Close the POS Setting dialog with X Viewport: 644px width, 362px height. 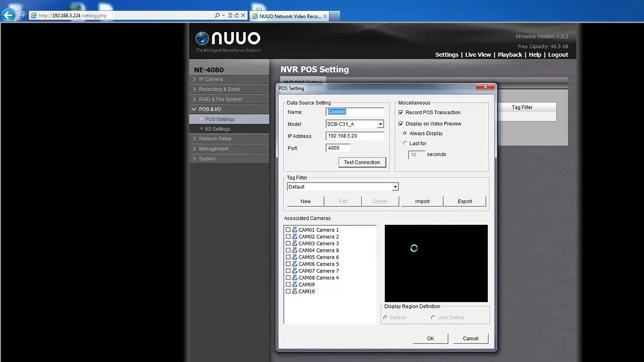click(486, 87)
